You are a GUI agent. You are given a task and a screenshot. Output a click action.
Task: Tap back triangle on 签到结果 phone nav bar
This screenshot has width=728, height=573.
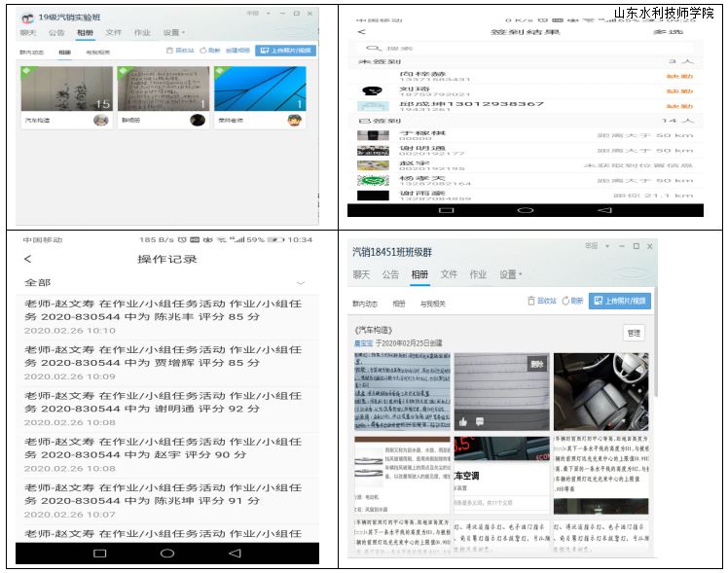tap(604, 210)
